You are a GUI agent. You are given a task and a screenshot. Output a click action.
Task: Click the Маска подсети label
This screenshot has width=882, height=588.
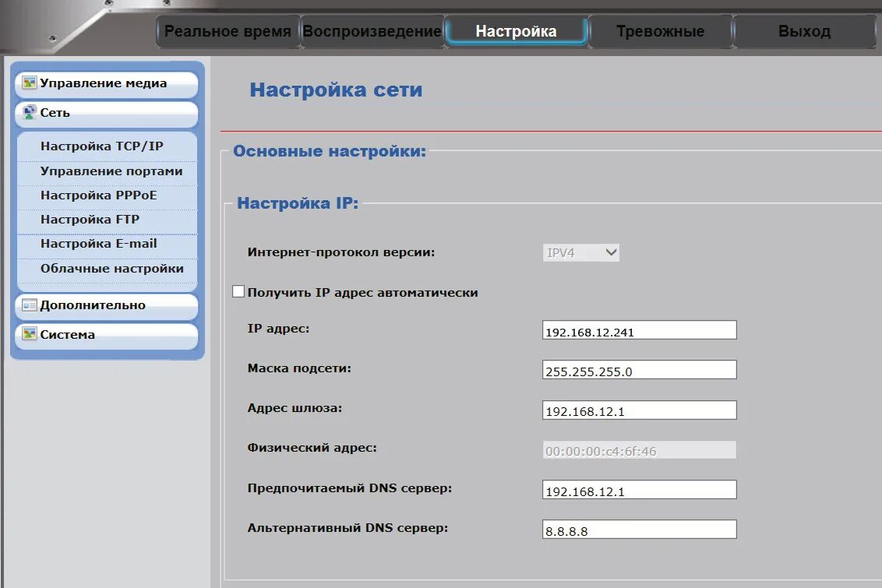(x=299, y=368)
